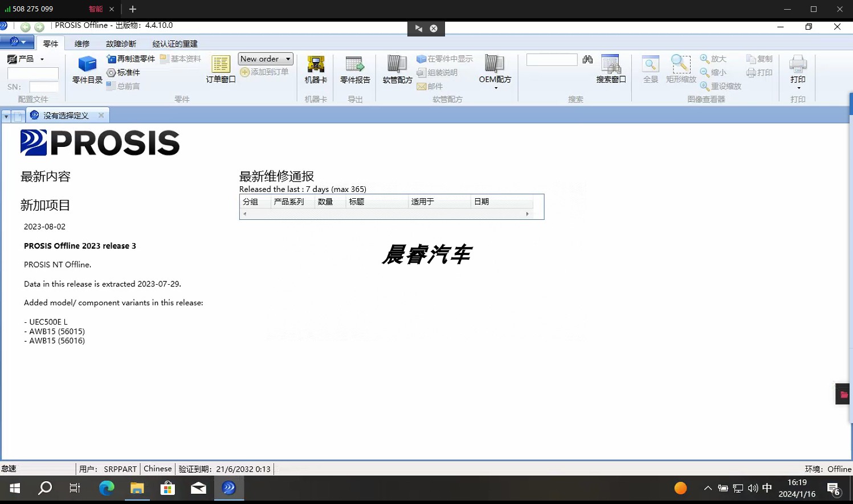Click the new document icon beside tabs
This screenshot has width=853, height=504.
18,116
